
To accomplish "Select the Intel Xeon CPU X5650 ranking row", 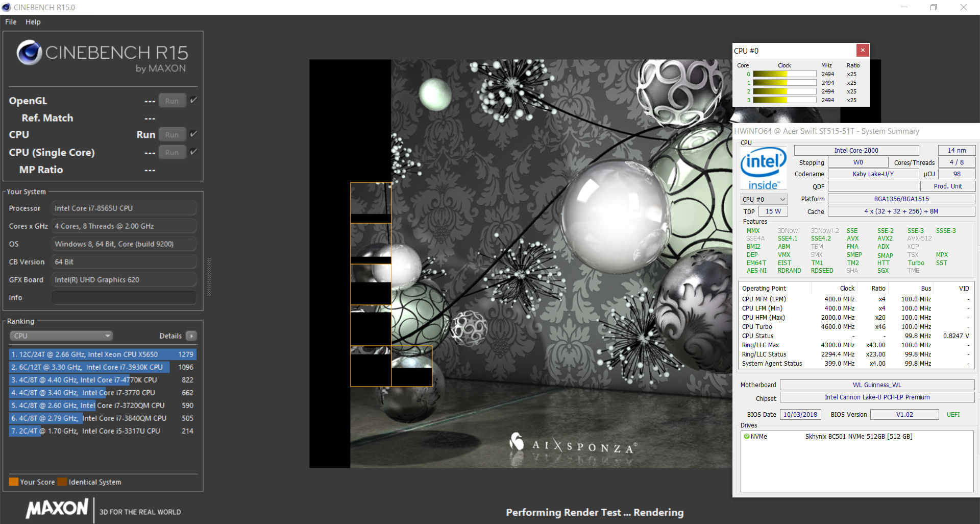I will (103, 354).
